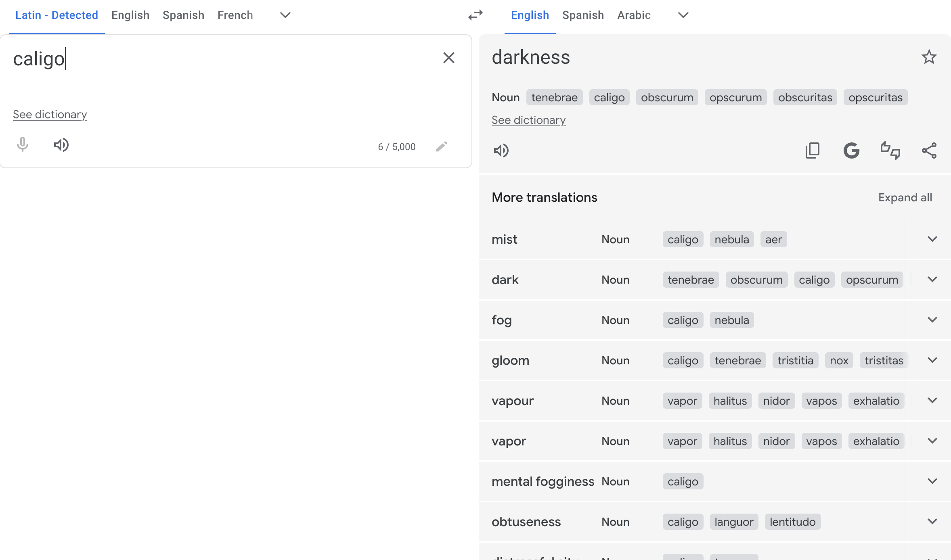Listen to source text pronunciation

(x=61, y=145)
